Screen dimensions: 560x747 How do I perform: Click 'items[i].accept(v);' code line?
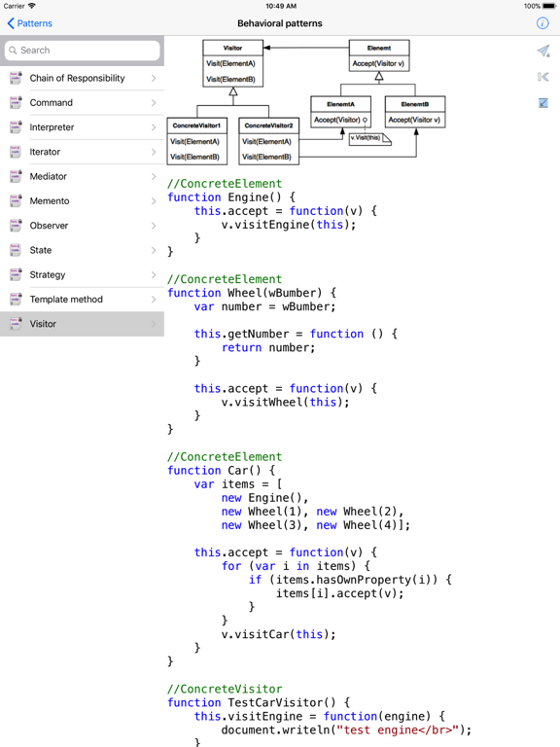(x=340, y=593)
